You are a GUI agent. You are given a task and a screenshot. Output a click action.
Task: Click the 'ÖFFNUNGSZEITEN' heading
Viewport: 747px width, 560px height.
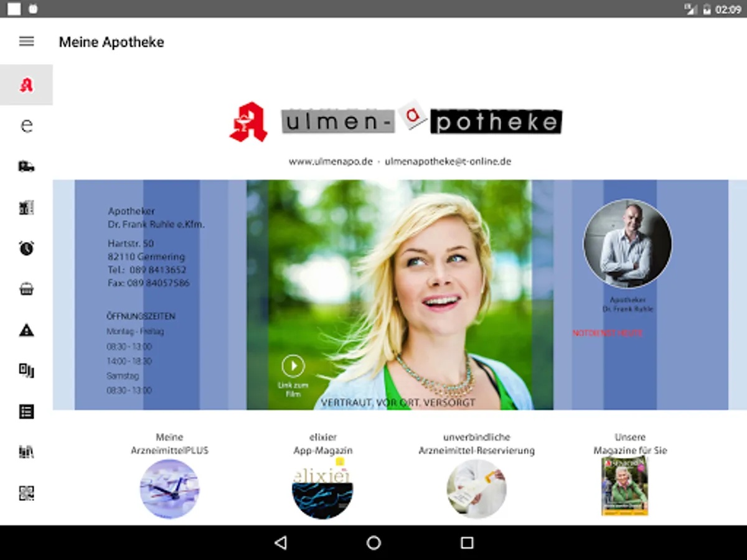(141, 317)
